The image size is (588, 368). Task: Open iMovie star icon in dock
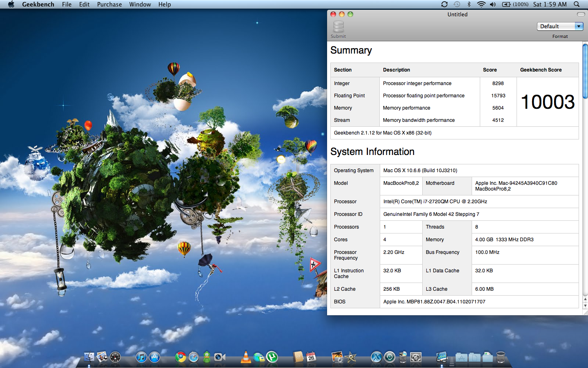[x=350, y=357]
